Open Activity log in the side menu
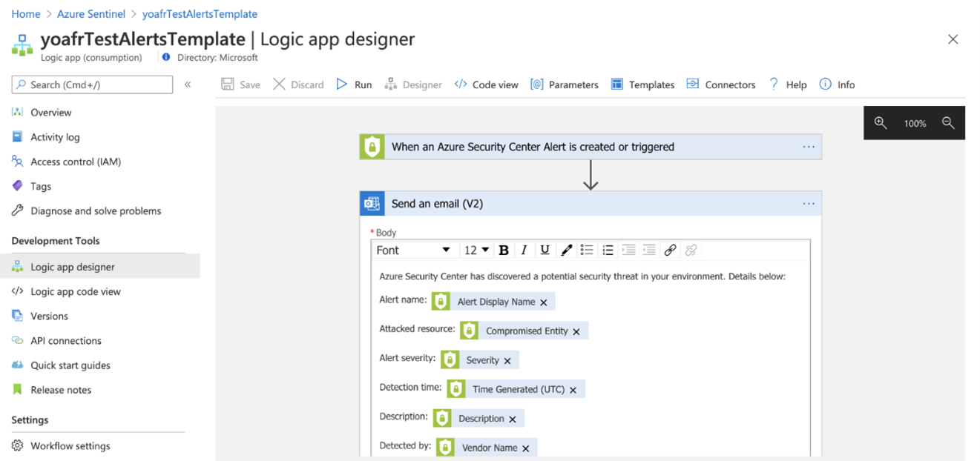 55,137
